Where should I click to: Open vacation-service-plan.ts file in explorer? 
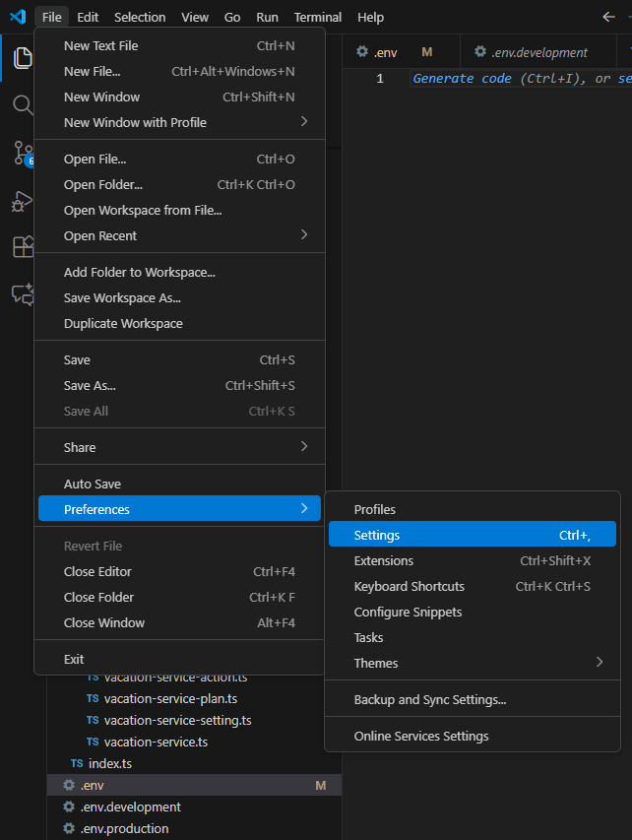point(170,698)
